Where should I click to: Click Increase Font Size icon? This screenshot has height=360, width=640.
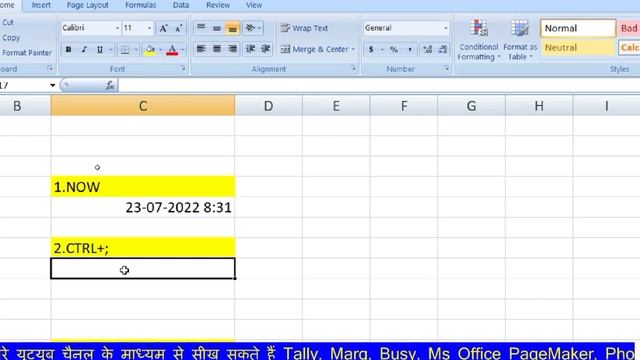163,28
